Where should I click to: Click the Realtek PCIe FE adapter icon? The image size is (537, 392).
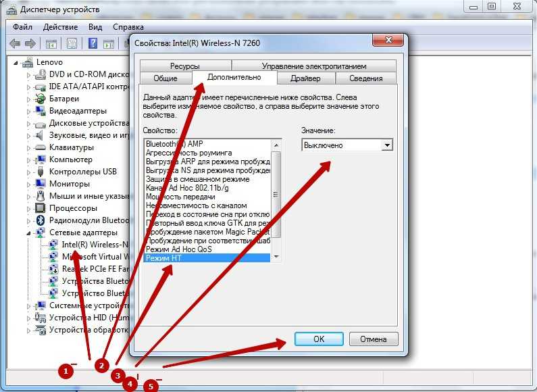[53, 269]
